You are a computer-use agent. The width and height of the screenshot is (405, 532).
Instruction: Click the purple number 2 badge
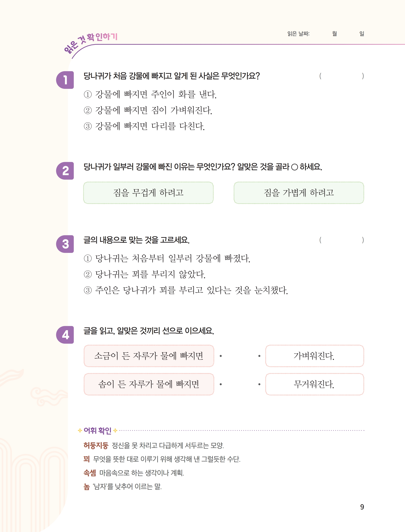(65, 171)
